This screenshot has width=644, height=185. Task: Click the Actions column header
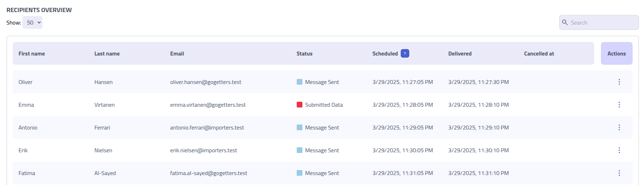point(617,53)
